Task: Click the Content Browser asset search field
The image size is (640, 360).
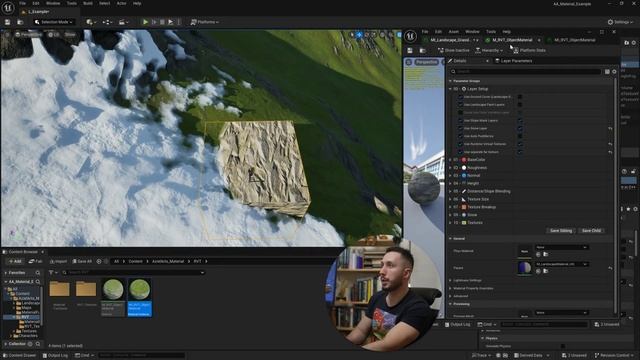Action: pyautogui.click(x=133, y=272)
